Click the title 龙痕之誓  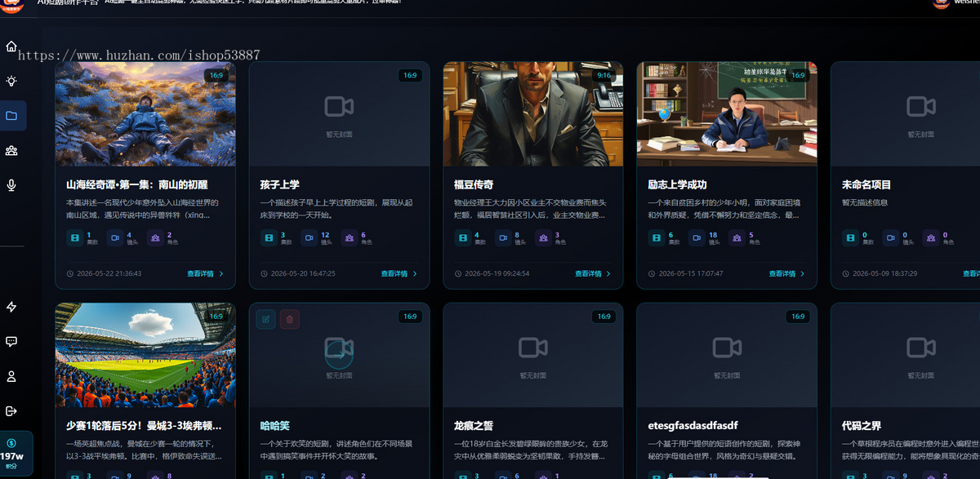[474, 426]
